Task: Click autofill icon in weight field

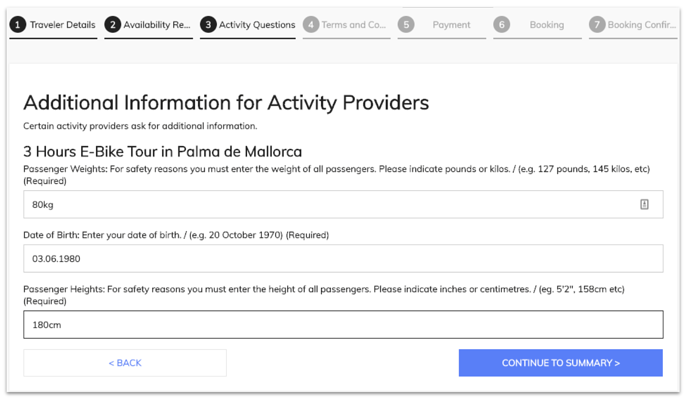Action: tap(644, 204)
